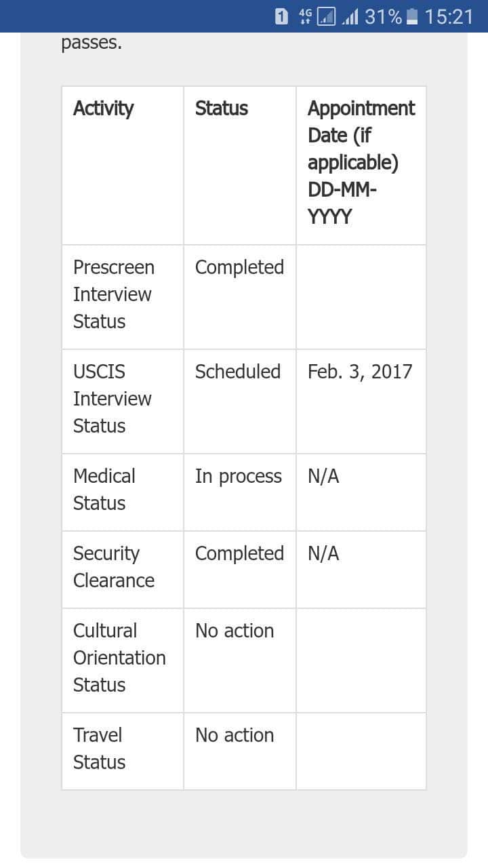This screenshot has height=868, width=488.
Task: Tap the word passes above the table
Action: tap(90, 43)
